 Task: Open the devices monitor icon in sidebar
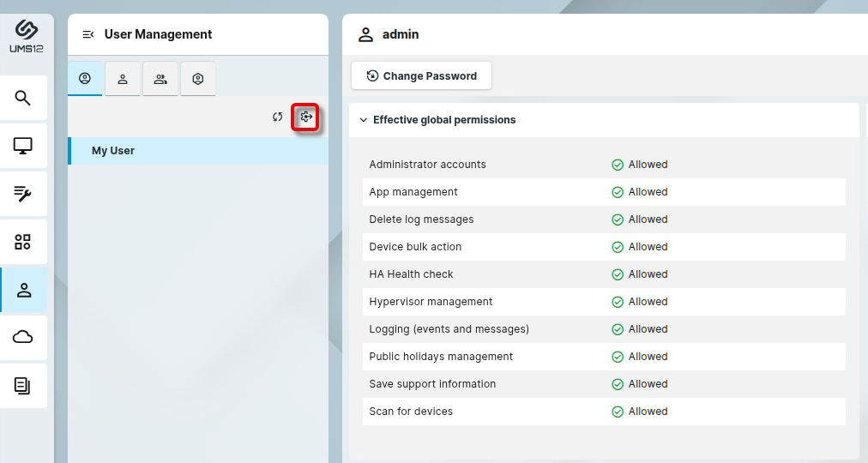[x=23, y=146]
